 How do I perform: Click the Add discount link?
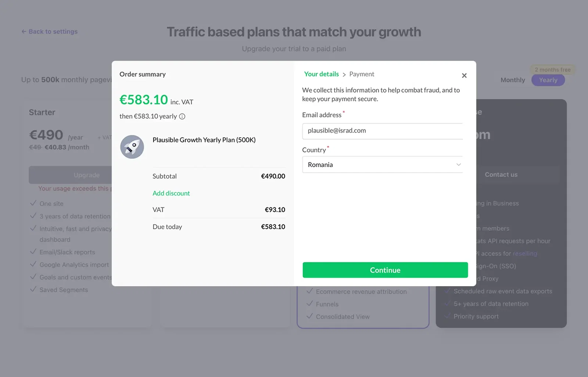tap(171, 193)
